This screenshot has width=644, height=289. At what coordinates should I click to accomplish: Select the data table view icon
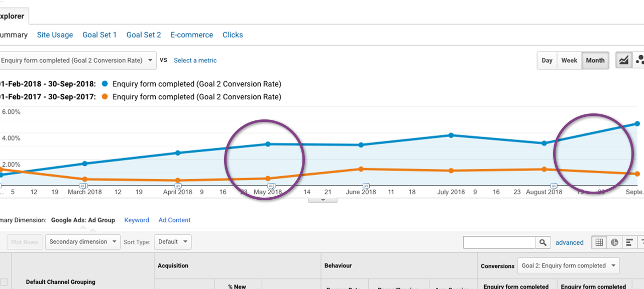599,242
